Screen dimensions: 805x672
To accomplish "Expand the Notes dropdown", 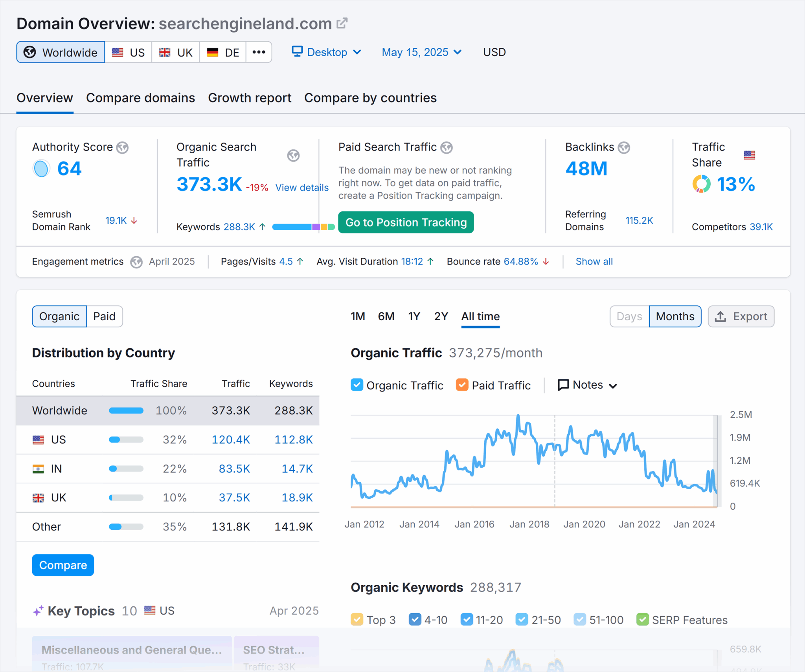I will pos(587,385).
